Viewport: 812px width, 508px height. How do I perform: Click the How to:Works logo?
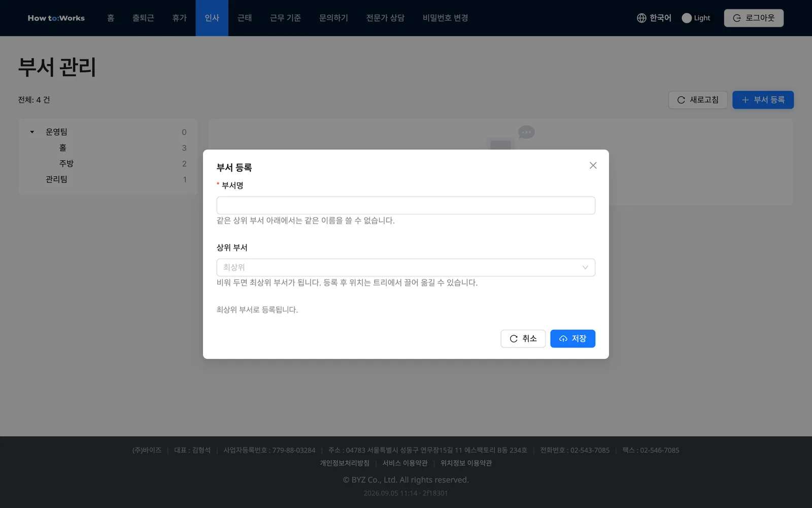[56, 18]
